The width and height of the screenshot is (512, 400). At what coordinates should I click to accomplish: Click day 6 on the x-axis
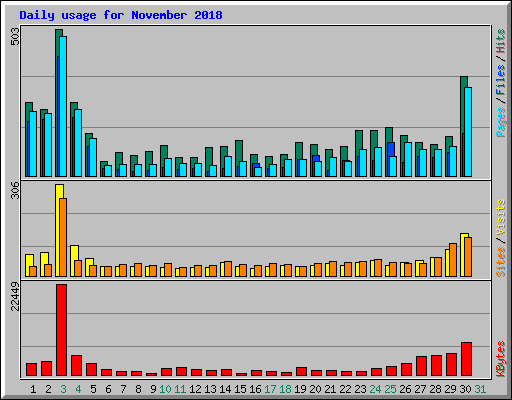click(x=108, y=389)
